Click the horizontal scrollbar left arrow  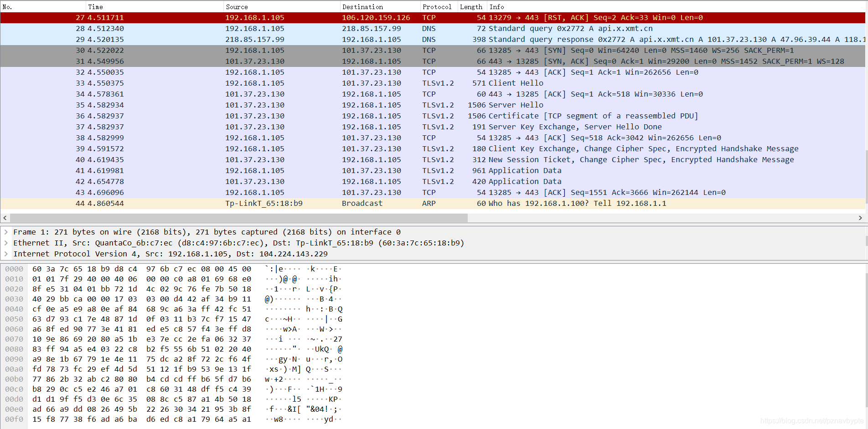(x=5, y=218)
